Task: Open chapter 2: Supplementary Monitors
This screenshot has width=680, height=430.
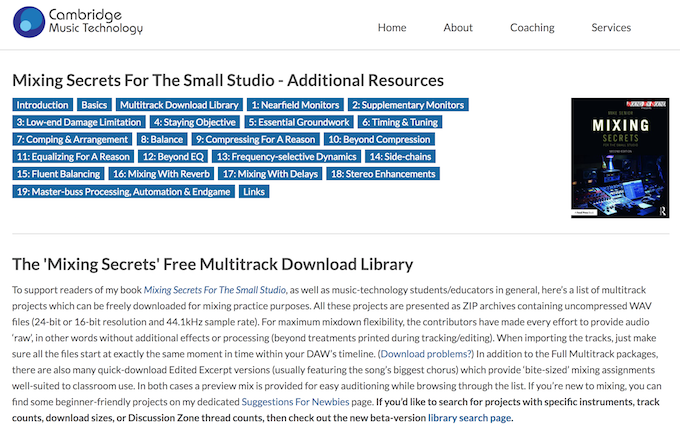Action: pyautogui.click(x=408, y=105)
